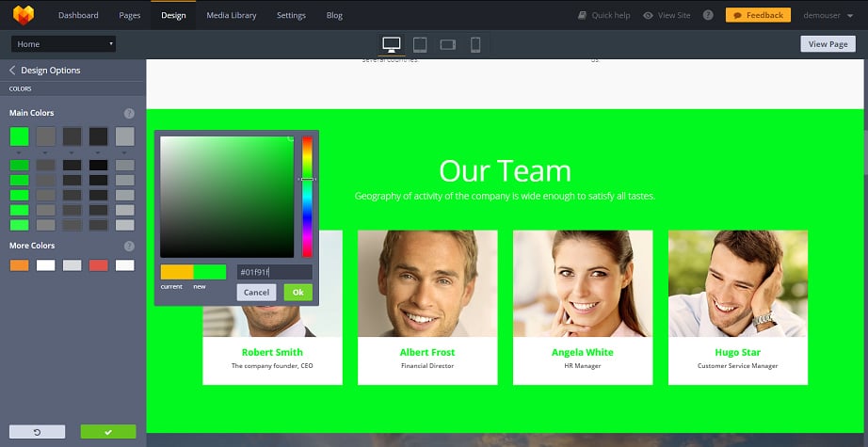The image size is (868, 447).
Task: Select the second More Colors white swatch
Action: click(46, 265)
